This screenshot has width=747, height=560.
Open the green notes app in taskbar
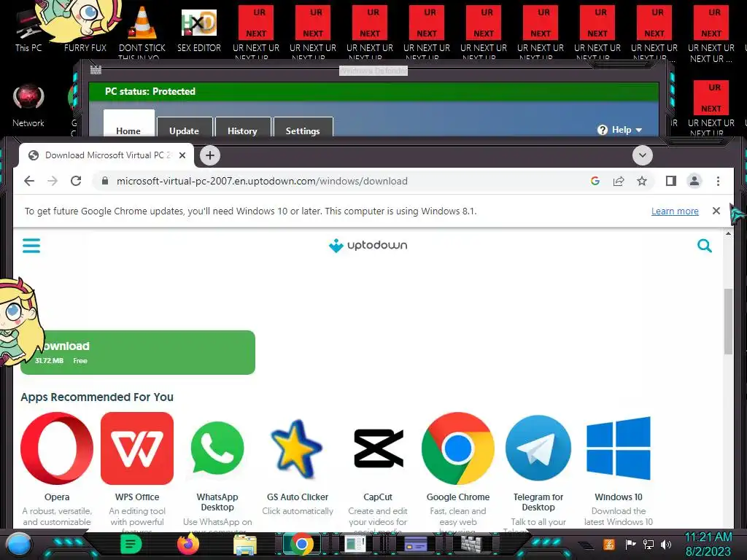131,544
